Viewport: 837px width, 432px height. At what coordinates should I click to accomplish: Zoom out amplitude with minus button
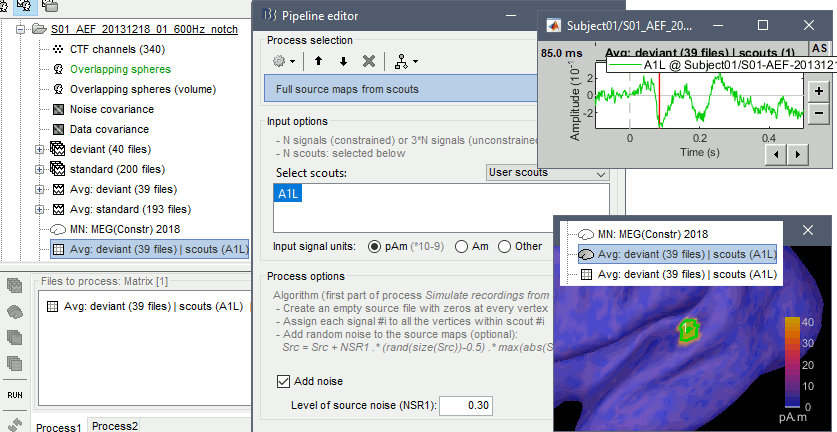819,111
